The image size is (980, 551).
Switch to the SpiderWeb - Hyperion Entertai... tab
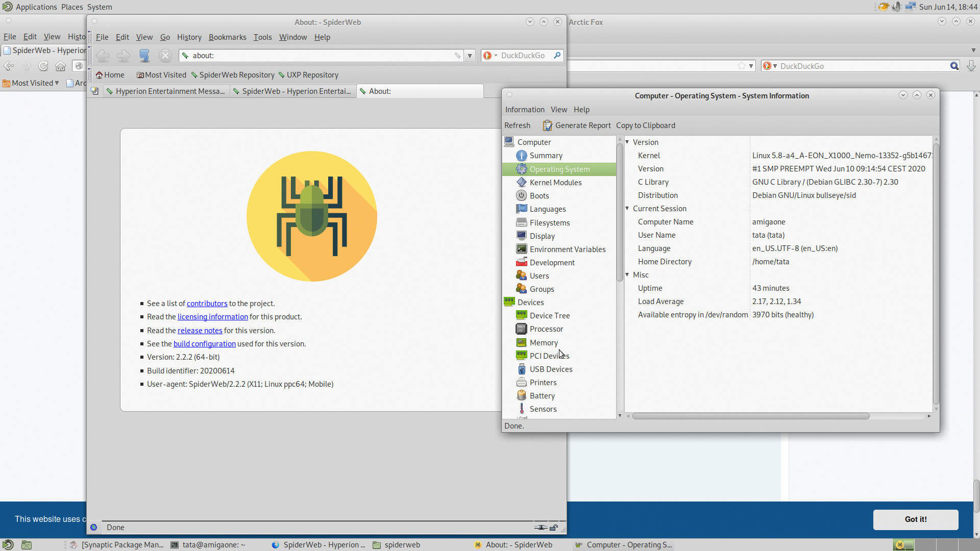[292, 91]
